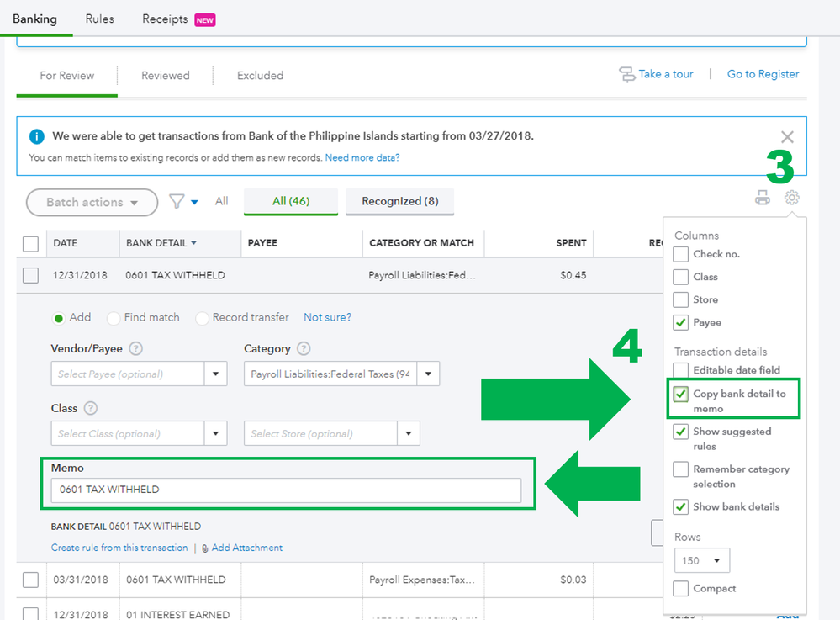Uncheck Show bank details checkbox
This screenshot has width=840, height=620.
(x=680, y=507)
